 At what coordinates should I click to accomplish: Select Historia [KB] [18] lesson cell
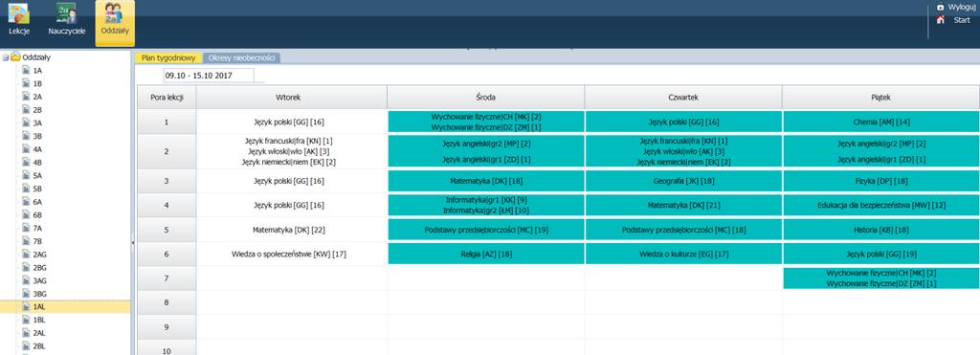881,230
